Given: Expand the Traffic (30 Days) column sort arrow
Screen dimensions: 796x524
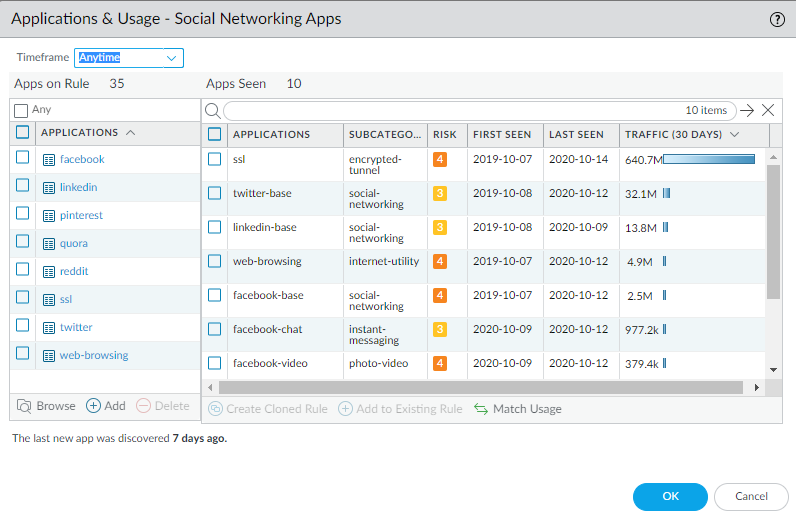Looking at the screenshot, I should click(735, 135).
